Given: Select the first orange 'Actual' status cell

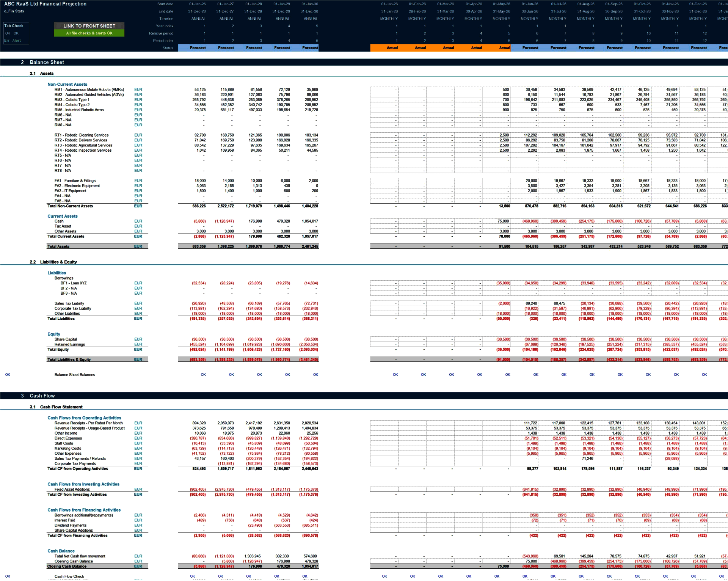Looking at the screenshot, I should tap(392, 48).
